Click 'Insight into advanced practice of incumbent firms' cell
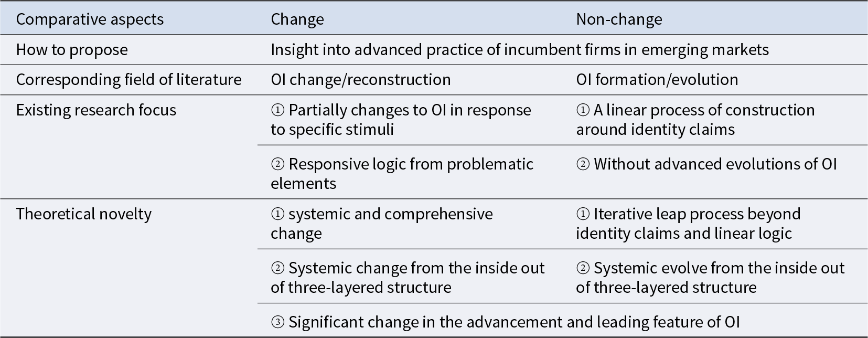This screenshot has height=338, width=868. tap(520, 50)
